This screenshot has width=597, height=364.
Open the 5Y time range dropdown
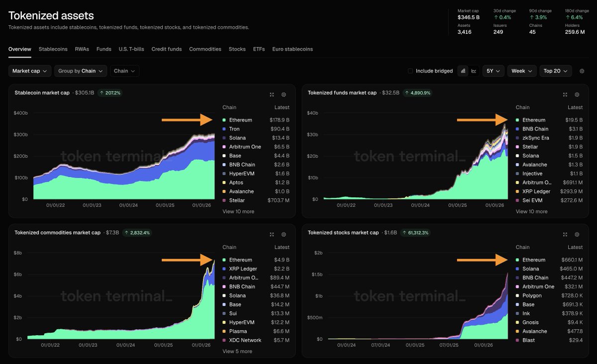click(x=494, y=71)
